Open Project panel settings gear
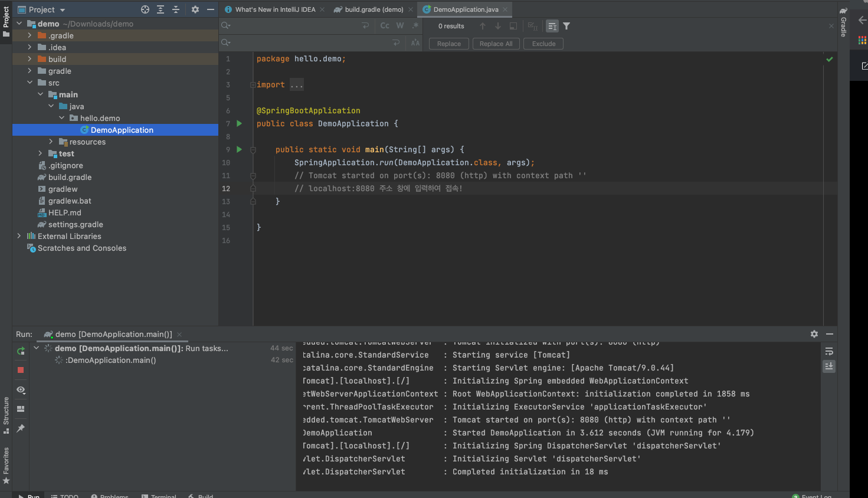The width and height of the screenshot is (868, 498). pos(195,9)
